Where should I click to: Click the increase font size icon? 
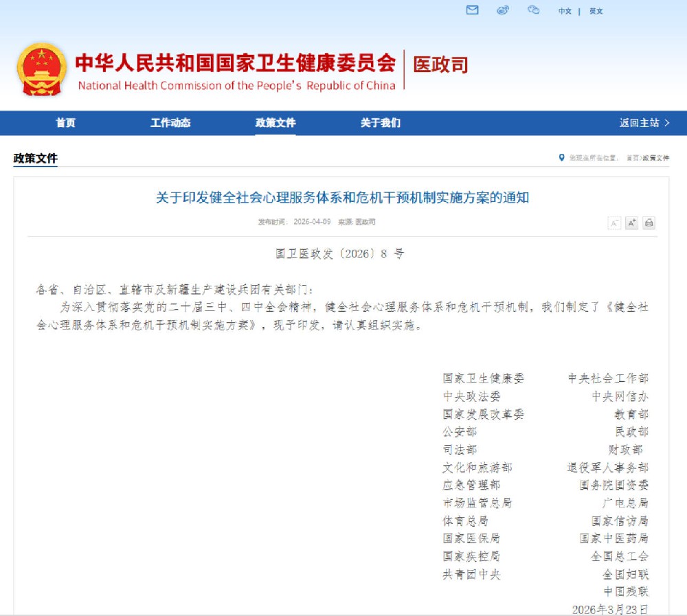pos(631,223)
